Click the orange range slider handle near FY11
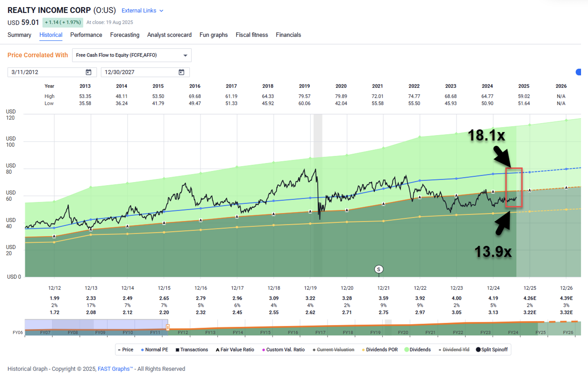Image resolution: width=588 pixels, height=380 pixels. click(x=168, y=328)
